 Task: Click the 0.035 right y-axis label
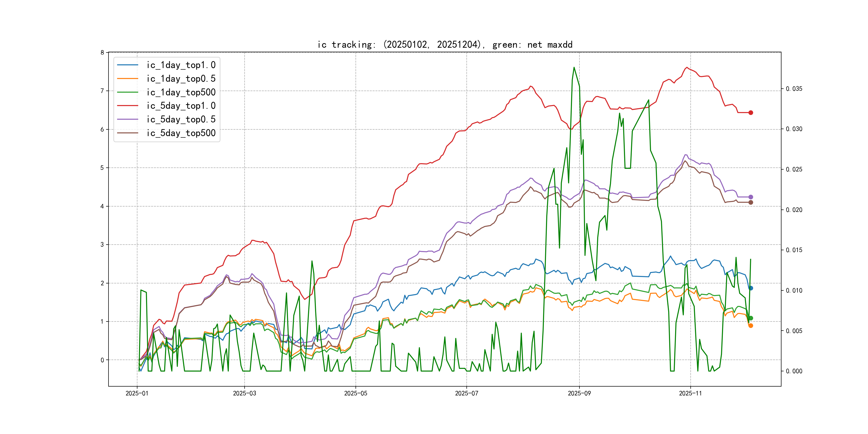(x=794, y=89)
